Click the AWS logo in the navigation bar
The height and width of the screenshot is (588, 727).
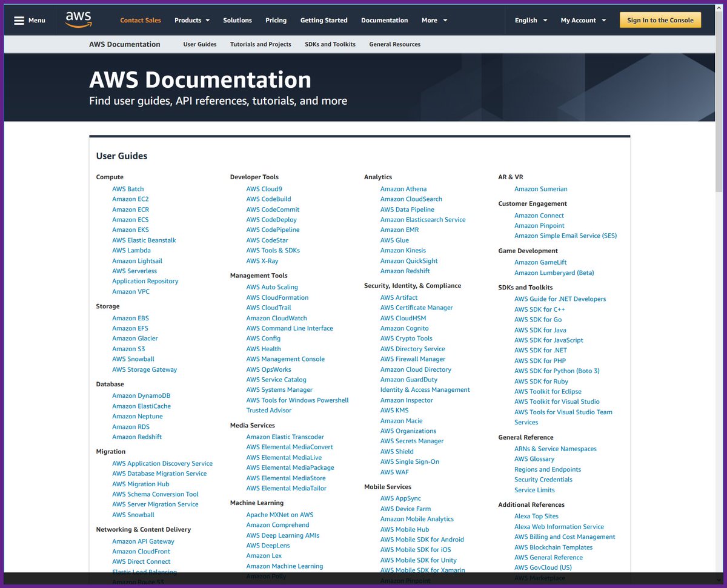(x=78, y=20)
